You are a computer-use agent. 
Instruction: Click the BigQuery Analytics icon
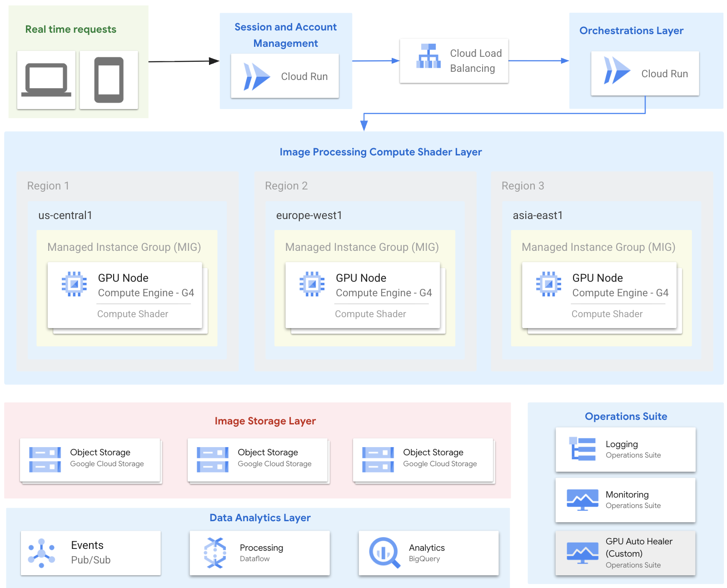tap(384, 553)
